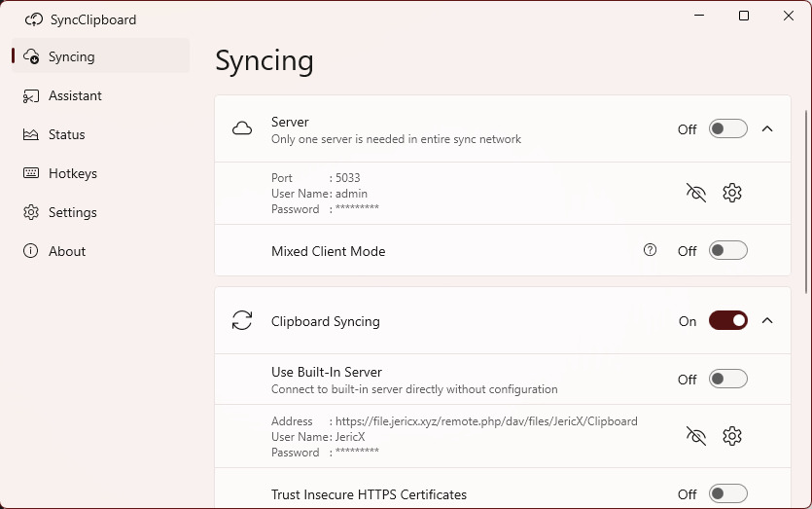Enable Use Built-In Server
Viewport: 812px width, 509px height.
pyautogui.click(x=728, y=379)
